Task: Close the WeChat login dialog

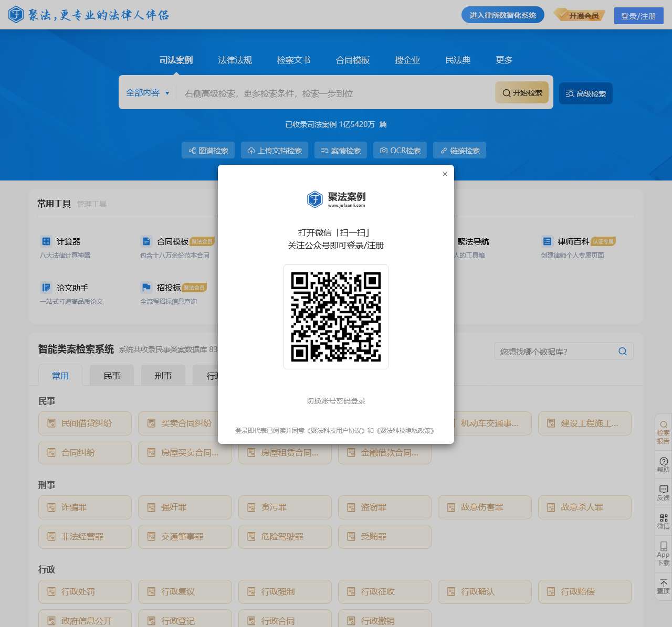Action: click(445, 174)
